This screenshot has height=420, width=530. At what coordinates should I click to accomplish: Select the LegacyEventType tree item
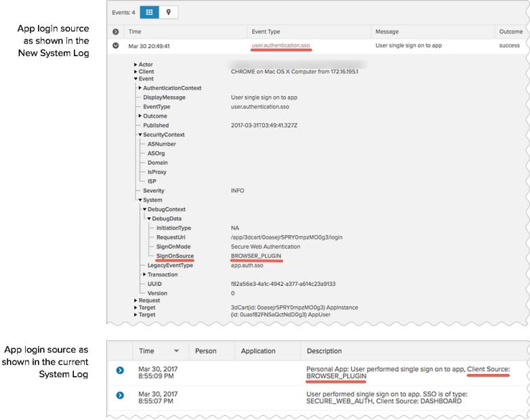pos(170,266)
